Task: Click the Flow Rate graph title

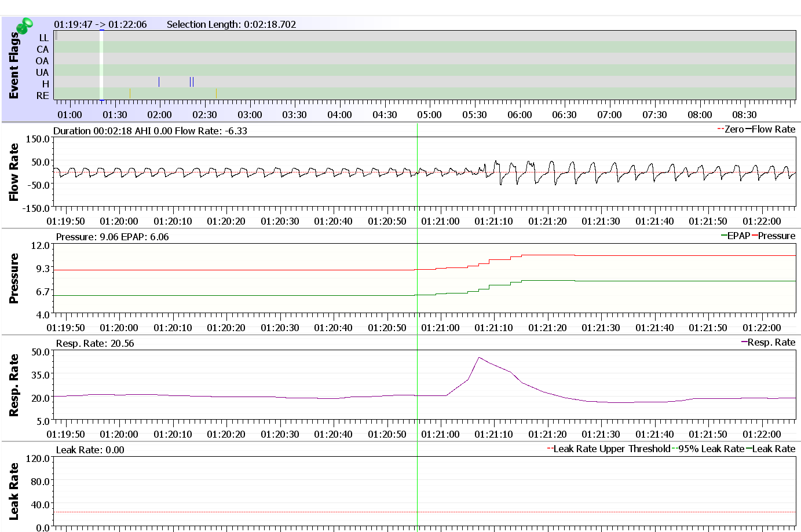Action: click(x=14, y=172)
